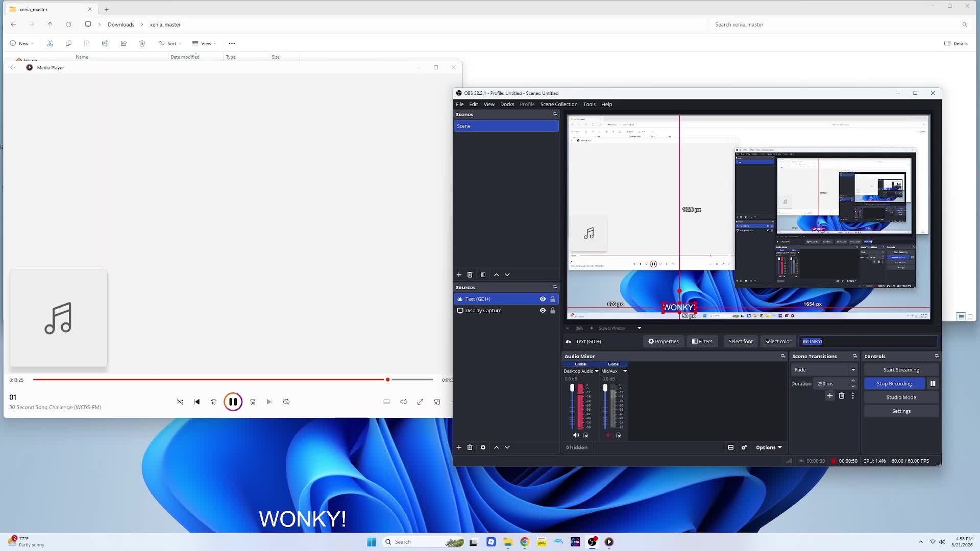The image size is (980, 551).
Task: Add a configurable scene transition
Action: (x=830, y=396)
